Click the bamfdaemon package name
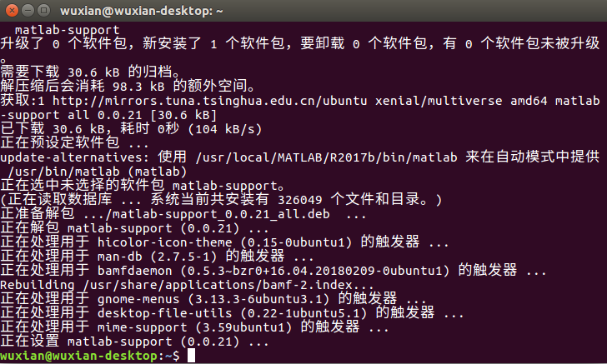The width and height of the screenshot is (607, 364). [135, 271]
